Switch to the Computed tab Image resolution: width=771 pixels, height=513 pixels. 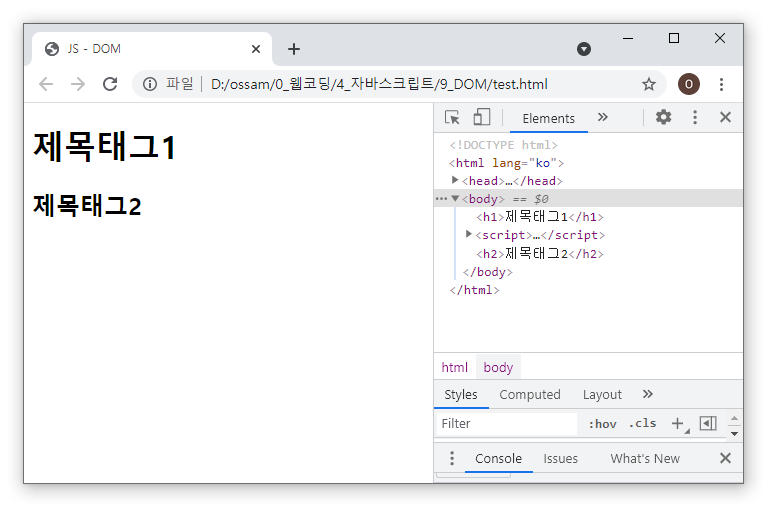coord(530,394)
